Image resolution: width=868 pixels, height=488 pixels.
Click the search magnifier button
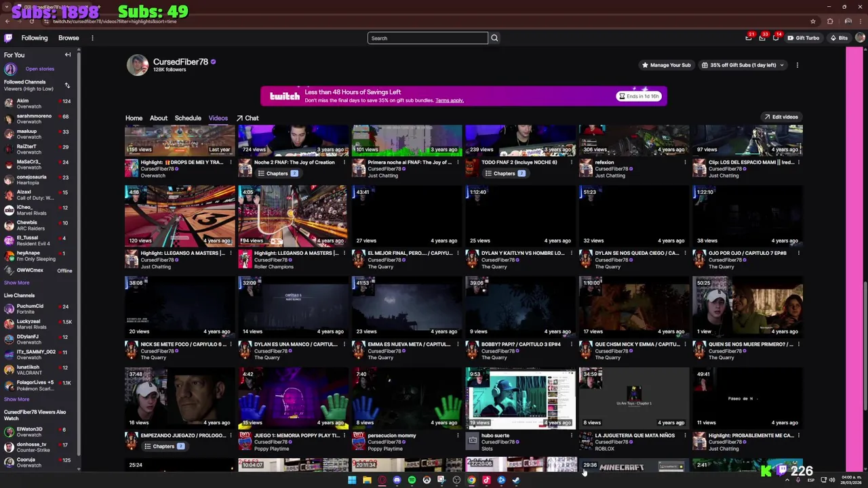[494, 38]
